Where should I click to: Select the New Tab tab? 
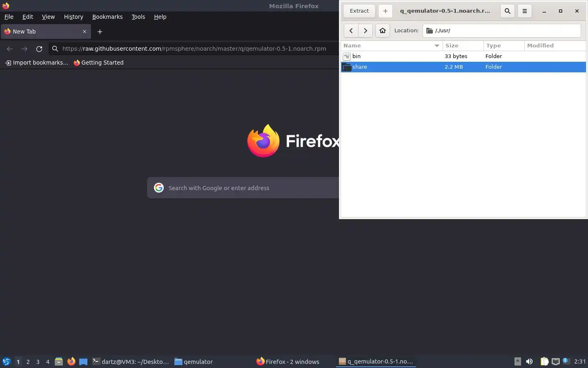point(45,31)
